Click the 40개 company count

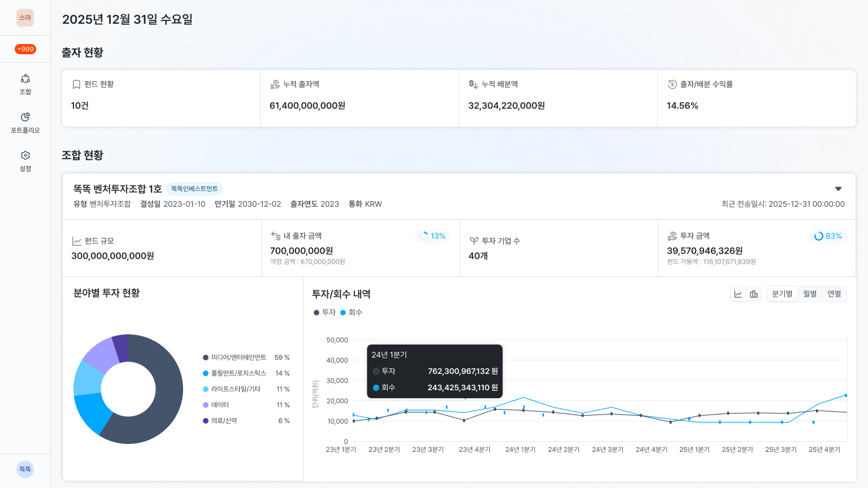point(478,256)
